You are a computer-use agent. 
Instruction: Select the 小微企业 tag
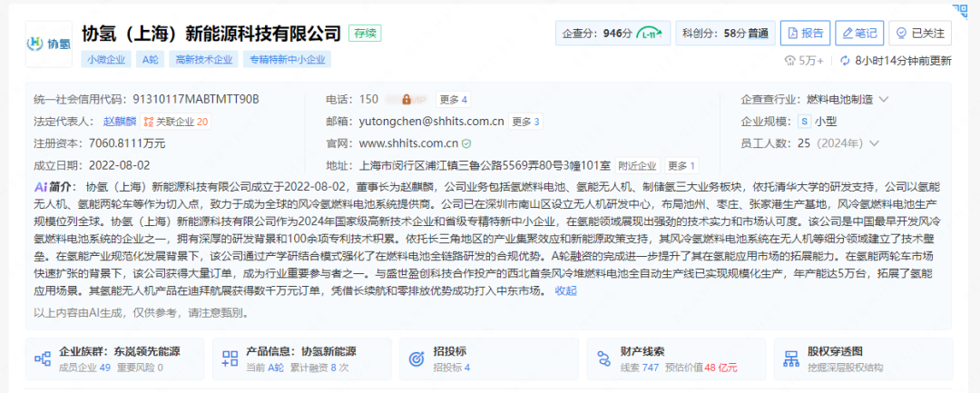click(x=105, y=59)
